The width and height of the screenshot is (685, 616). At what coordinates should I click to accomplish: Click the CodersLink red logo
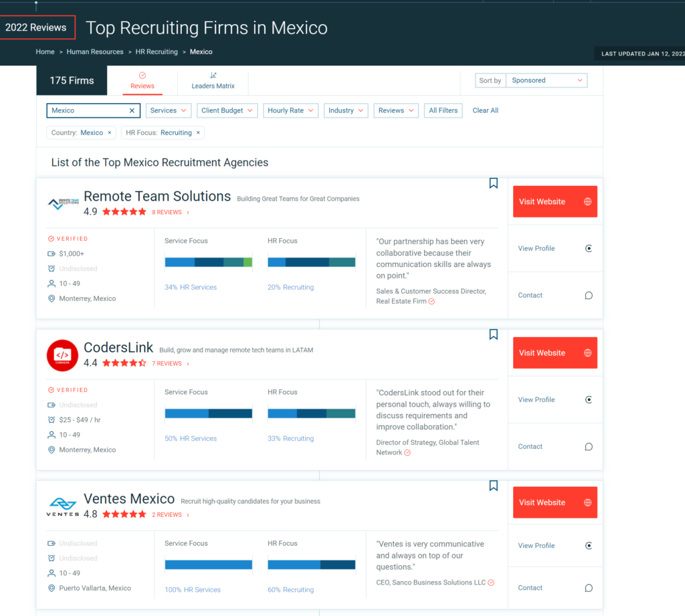click(x=62, y=355)
